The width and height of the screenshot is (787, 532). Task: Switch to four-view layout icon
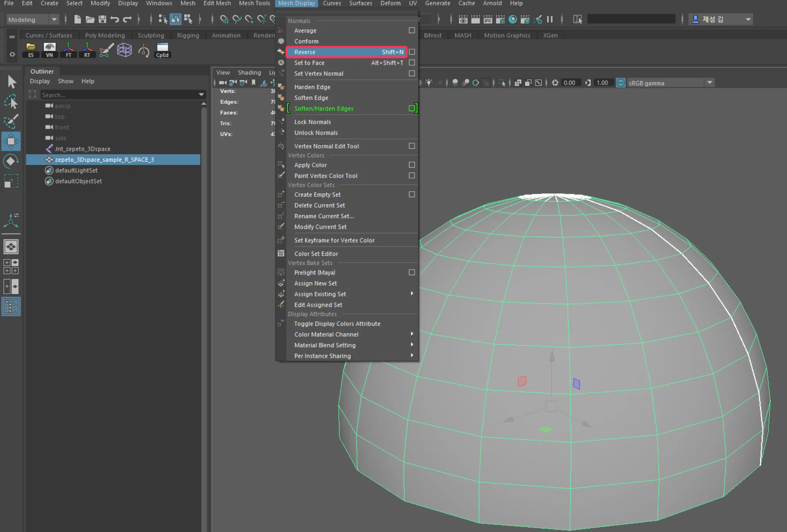point(11,267)
